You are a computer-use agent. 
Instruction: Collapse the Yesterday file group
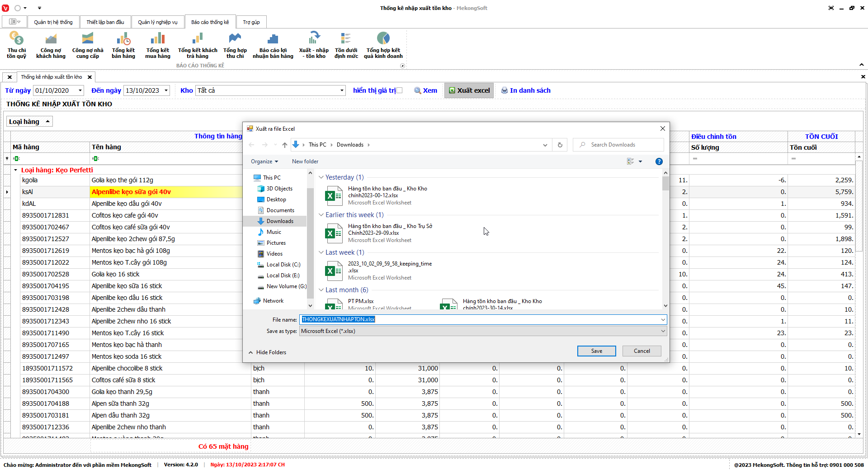(321, 177)
